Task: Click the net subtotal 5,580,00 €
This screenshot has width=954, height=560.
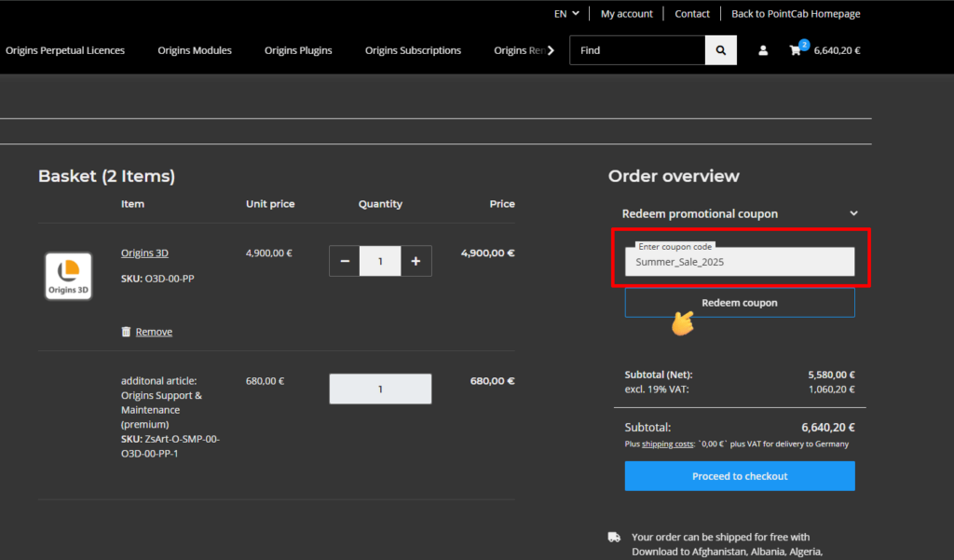Action: point(831,375)
